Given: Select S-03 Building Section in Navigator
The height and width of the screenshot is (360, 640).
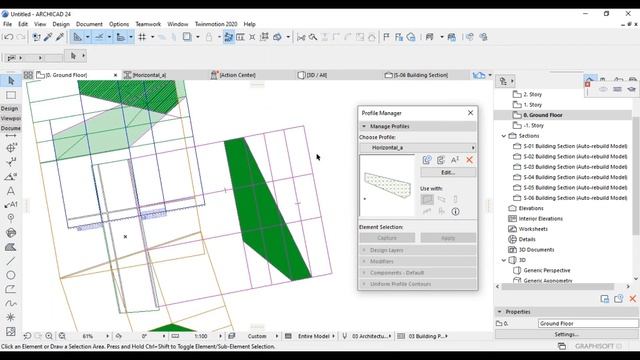Looking at the screenshot, I should [x=576, y=167].
